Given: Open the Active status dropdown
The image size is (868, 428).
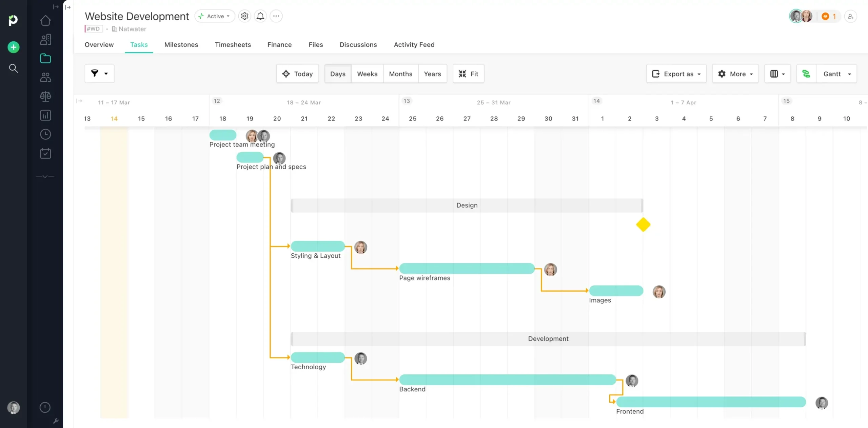Looking at the screenshot, I should tap(214, 16).
